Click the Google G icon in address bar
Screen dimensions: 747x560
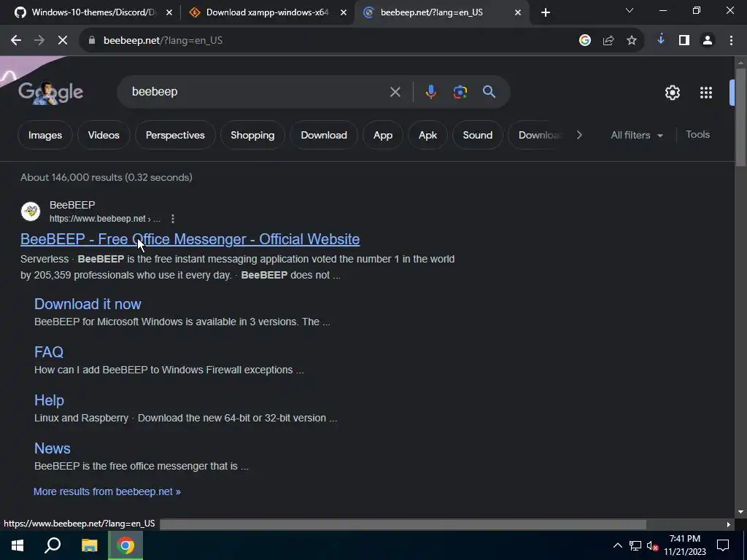(x=585, y=41)
